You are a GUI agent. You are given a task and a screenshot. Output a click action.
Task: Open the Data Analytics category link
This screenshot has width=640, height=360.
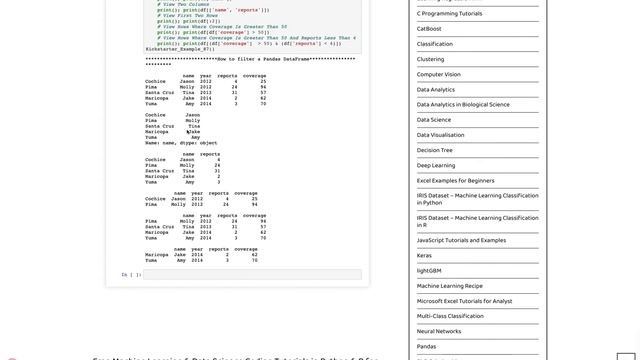pyautogui.click(x=436, y=89)
